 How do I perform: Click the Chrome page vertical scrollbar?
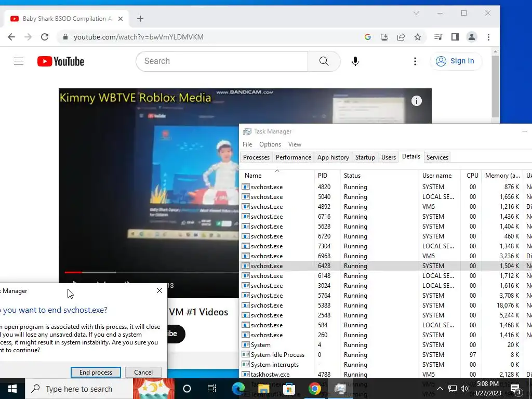tap(495, 87)
